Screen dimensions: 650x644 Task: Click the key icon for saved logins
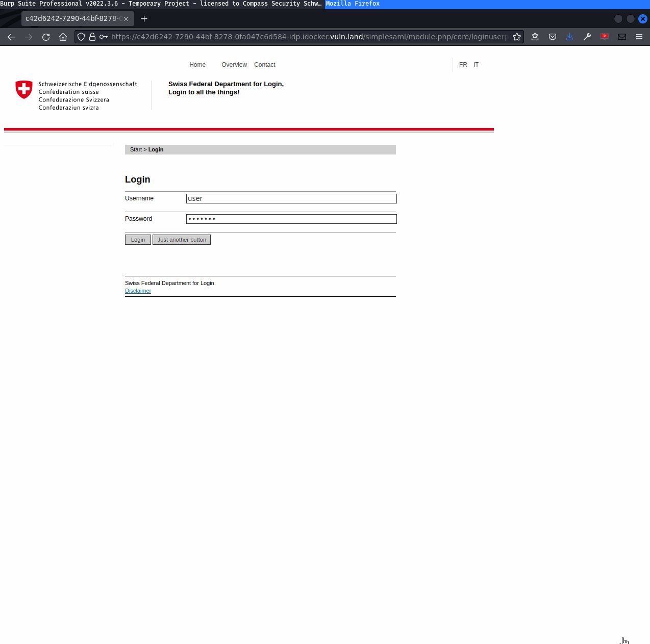click(103, 37)
